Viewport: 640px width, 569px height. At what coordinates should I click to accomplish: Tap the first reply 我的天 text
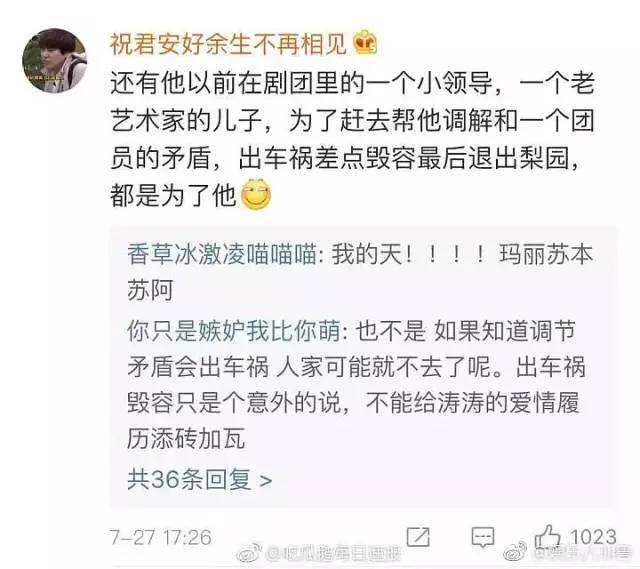[x=462, y=255]
